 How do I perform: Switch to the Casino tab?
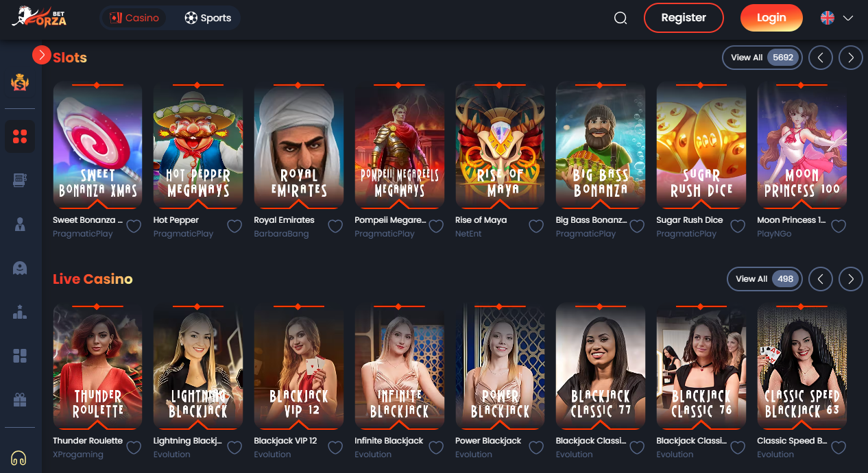[x=134, y=18]
